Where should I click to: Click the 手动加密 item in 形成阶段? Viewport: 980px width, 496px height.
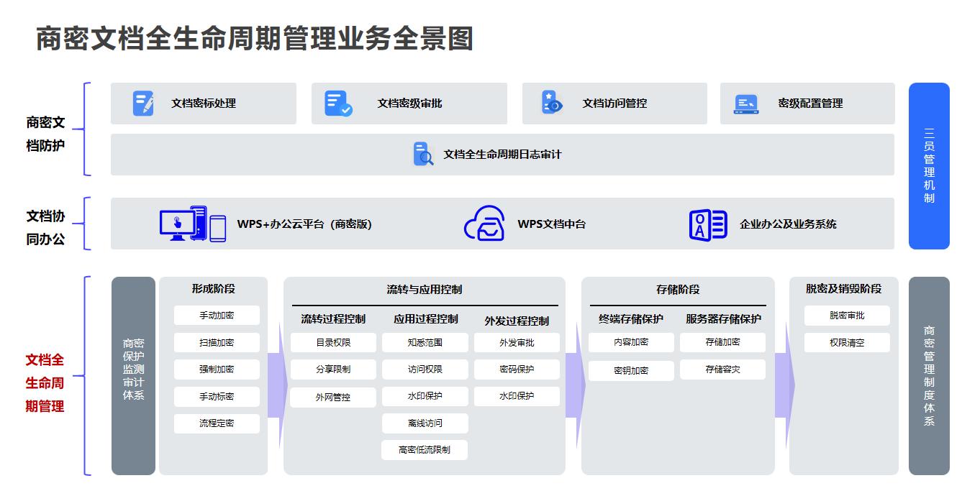pos(217,316)
